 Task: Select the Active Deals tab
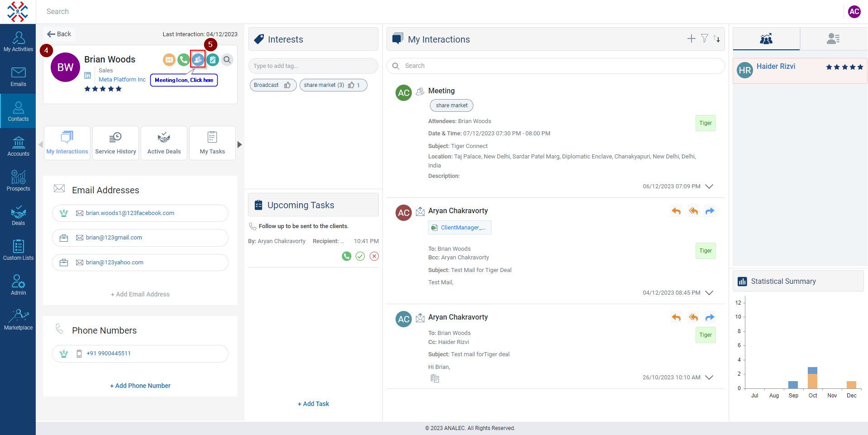pos(164,143)
